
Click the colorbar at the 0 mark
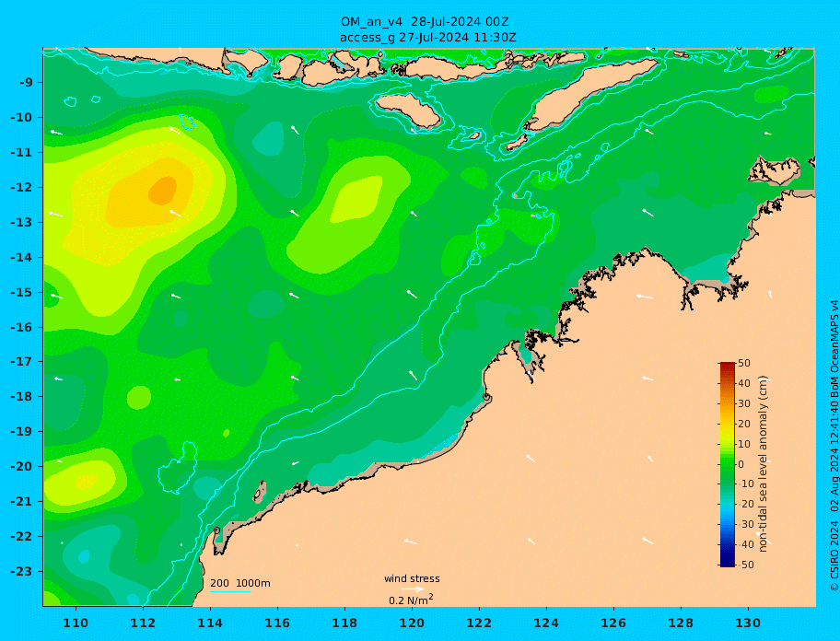tap(727, 464)
